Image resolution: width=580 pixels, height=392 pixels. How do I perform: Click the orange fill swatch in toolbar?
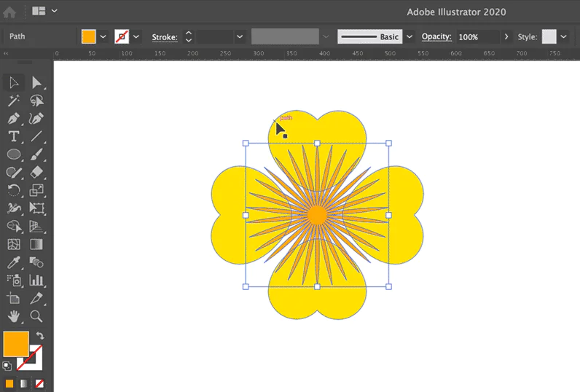16,344
